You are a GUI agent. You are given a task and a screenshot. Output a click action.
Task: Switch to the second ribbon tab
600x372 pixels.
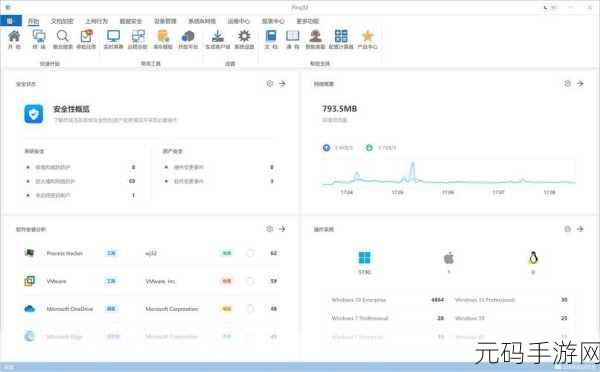coord(62,21)
